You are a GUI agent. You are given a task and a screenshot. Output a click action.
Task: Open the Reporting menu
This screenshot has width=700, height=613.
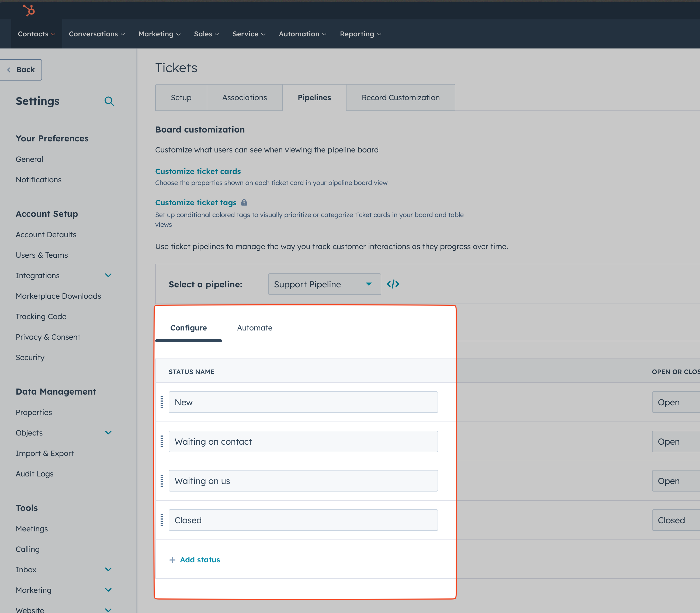click(360, 34)
